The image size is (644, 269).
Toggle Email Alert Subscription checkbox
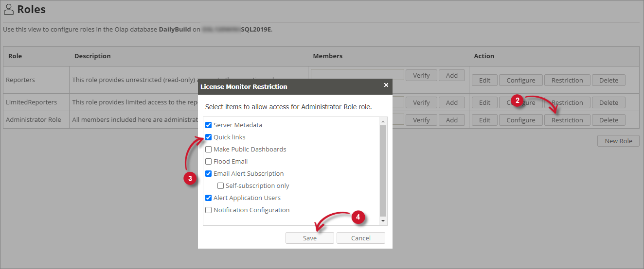(209, 173)
